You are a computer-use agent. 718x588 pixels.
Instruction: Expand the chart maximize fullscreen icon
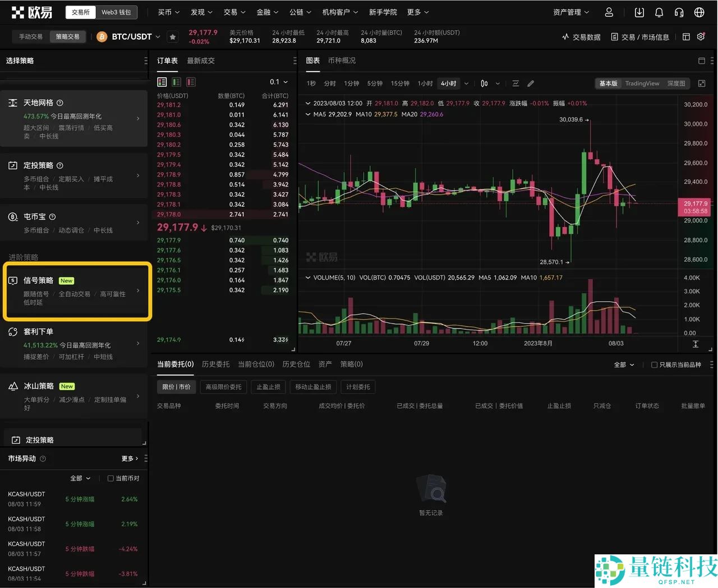701,83
